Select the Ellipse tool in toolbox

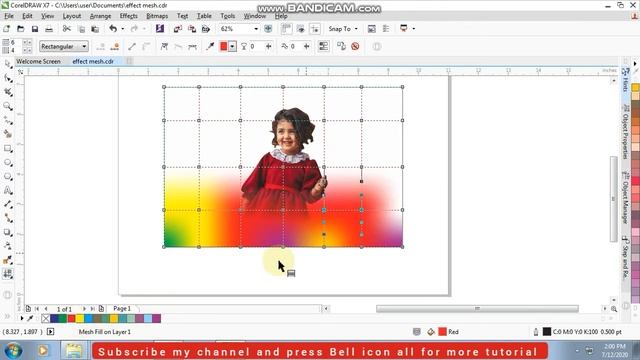(8, 162)
